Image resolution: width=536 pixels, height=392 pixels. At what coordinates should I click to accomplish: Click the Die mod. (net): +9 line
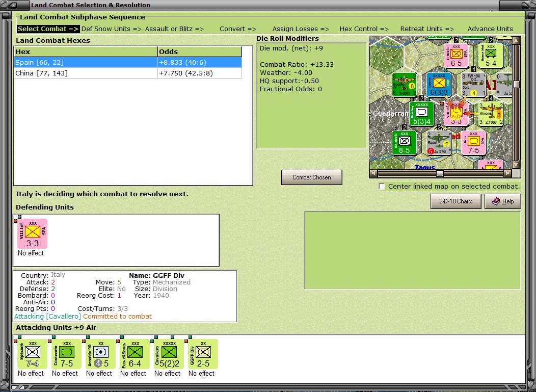coord(291,48)
